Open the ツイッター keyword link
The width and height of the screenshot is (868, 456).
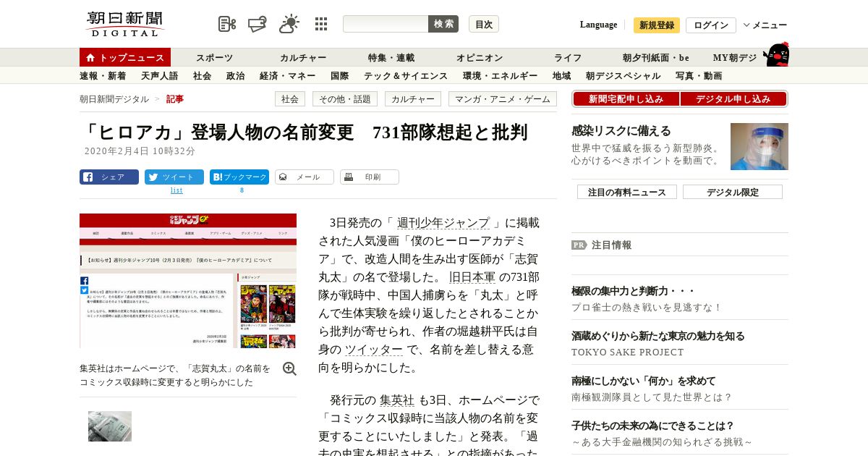point(374,350)
